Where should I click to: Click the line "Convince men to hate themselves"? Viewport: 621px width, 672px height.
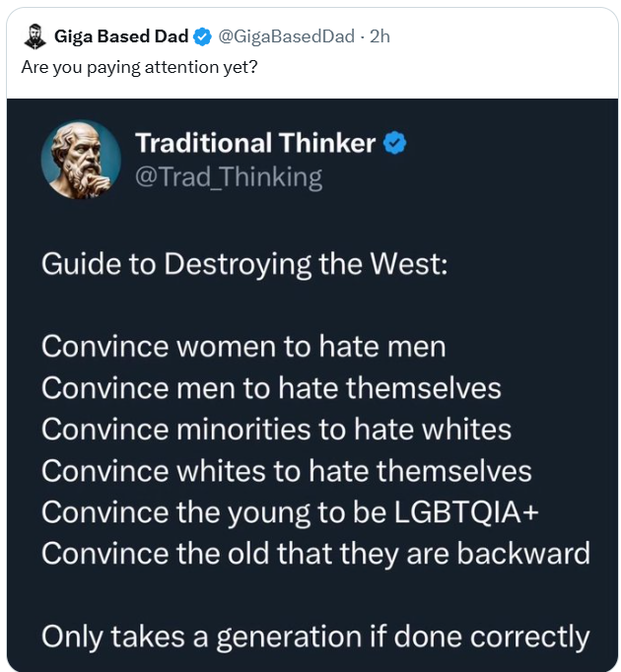pos(271,388)
